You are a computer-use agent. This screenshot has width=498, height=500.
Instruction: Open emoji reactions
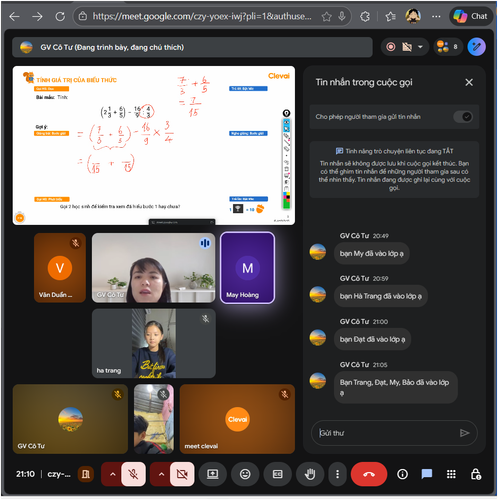point(245,474)
